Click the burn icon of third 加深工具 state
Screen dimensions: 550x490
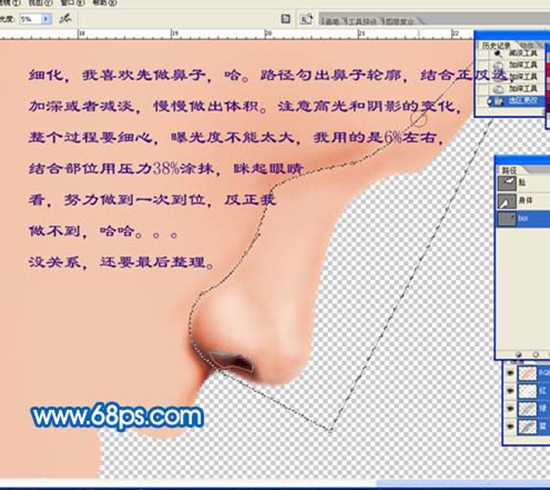click(498, 88)
